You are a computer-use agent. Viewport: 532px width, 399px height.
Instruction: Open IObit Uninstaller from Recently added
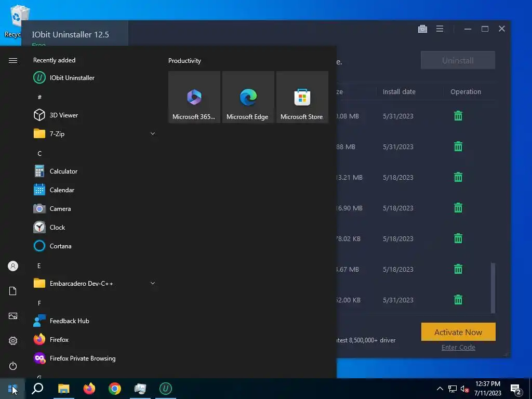(94, 78)
